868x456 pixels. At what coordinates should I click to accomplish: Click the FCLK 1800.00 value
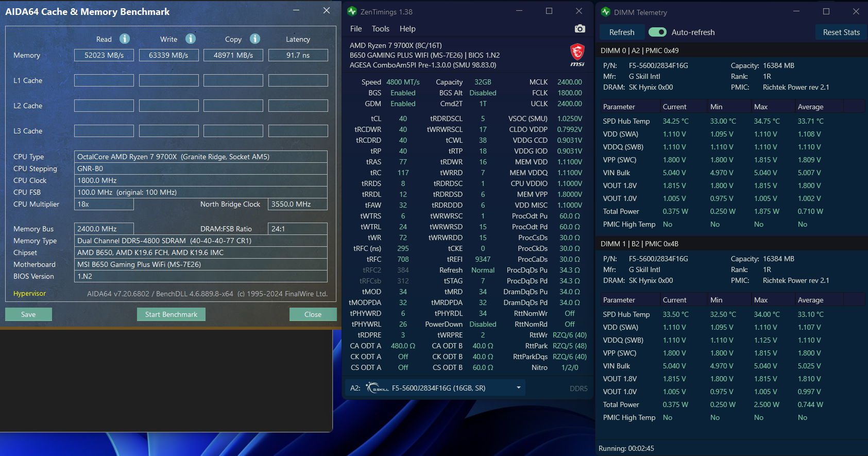pos(570,93)
